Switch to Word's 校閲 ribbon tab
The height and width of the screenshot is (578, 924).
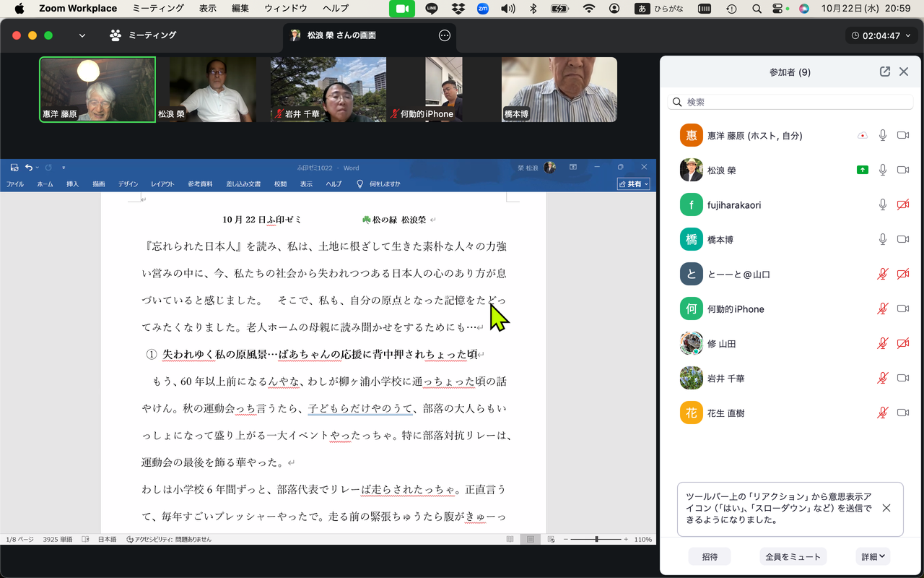[280, 184]
